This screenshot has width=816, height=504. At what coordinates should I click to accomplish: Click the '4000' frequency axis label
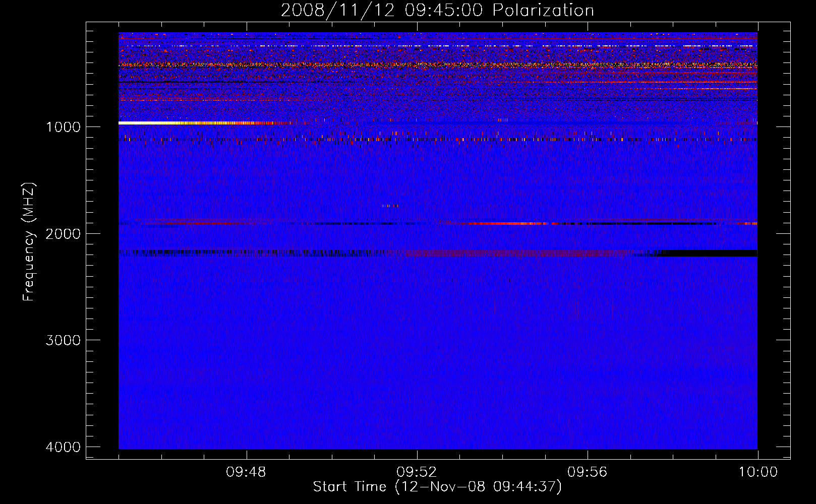click(63, 447)
